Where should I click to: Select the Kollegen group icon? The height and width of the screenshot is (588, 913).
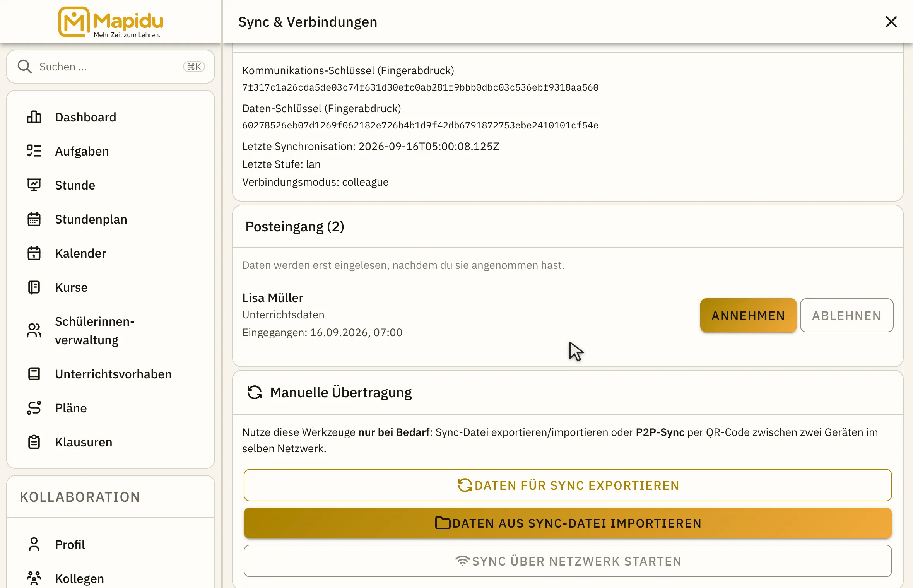pos(34,578)
